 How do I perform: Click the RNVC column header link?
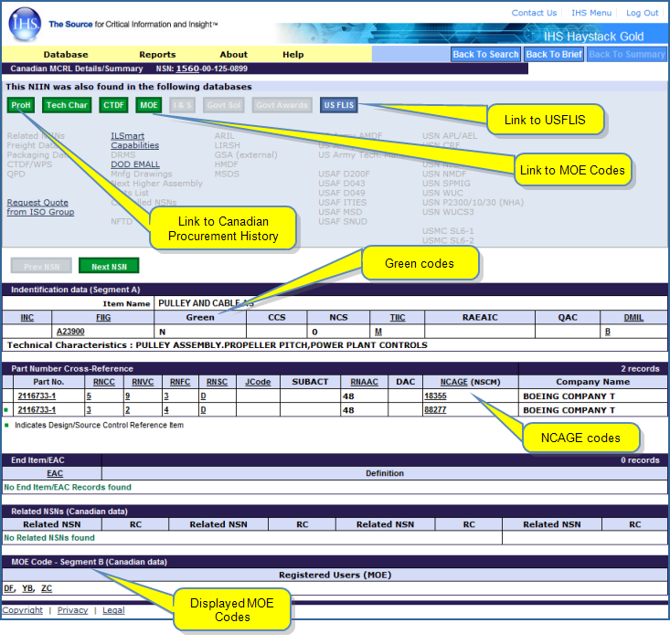point(143,382)
